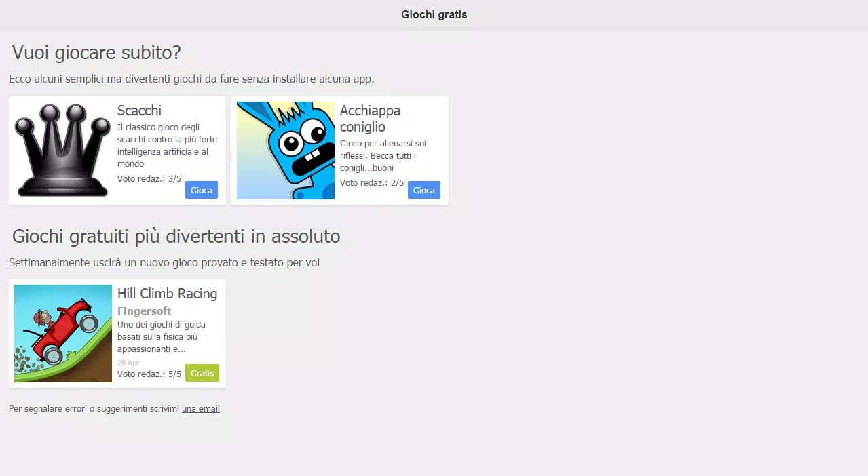This screenshot has height=476, width=868.
Task: Open the Hill Climb Racing red car image
Action: tap(63, 334)
